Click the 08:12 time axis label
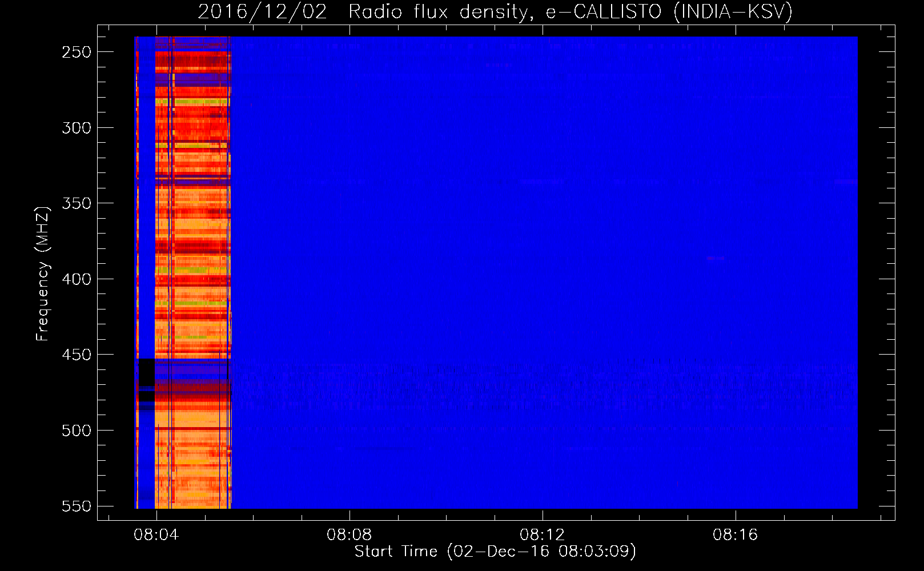Screen dimensions: 924x571 coord(542,534)
